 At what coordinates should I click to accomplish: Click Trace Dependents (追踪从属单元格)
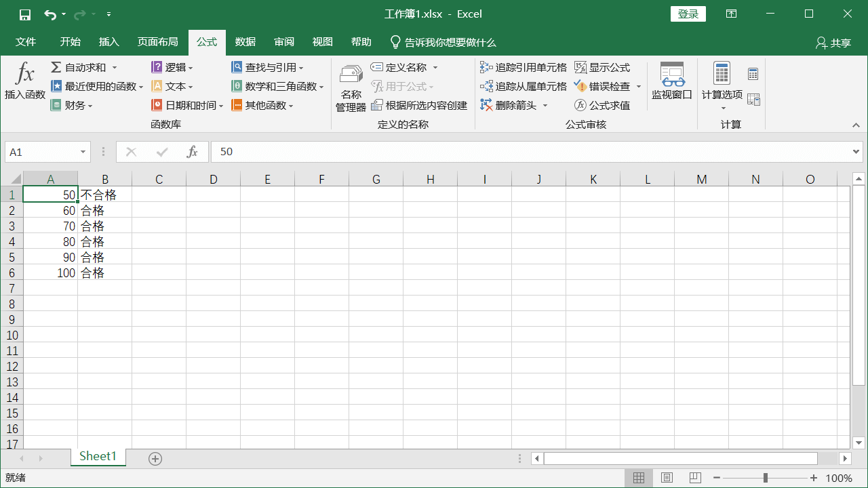(x=524, y=86)
